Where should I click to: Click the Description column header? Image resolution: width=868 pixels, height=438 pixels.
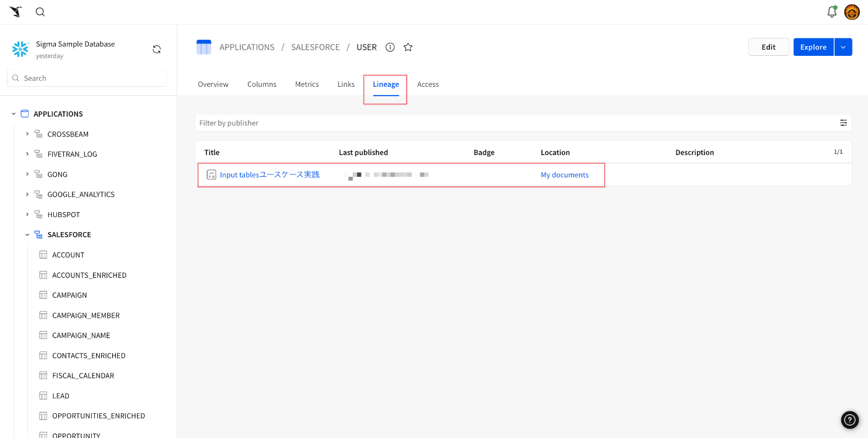[x=694, y=153]
